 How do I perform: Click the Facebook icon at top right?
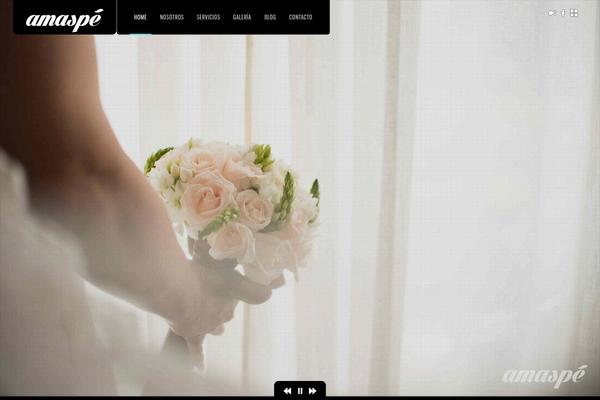563,13
